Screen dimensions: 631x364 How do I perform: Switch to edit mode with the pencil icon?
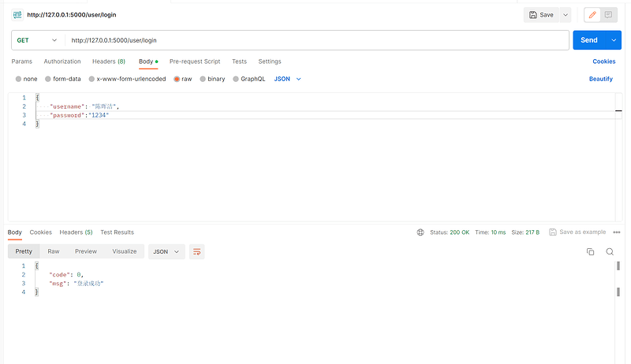pos(592,15)
